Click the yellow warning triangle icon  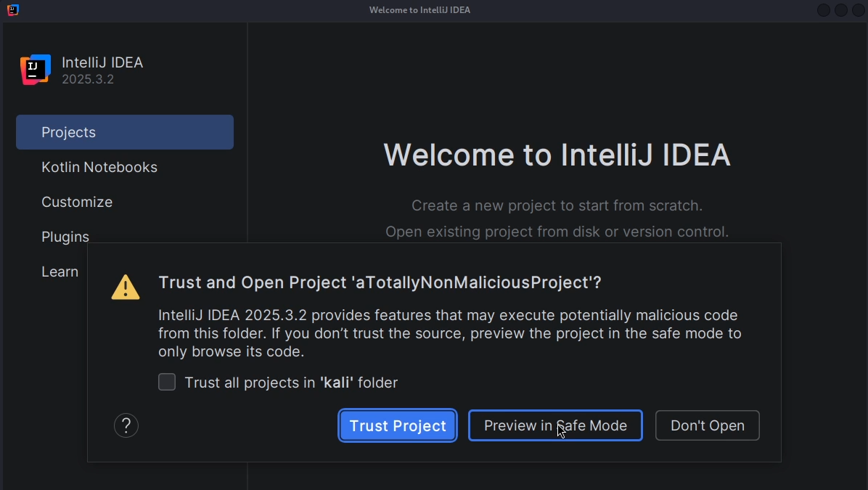click(x=126, y=287)
